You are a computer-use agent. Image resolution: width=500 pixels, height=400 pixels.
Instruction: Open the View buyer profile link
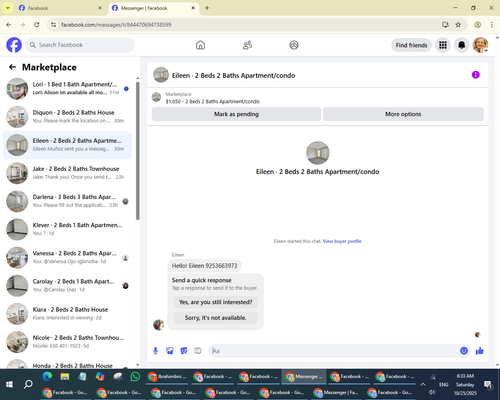[342, 241]
